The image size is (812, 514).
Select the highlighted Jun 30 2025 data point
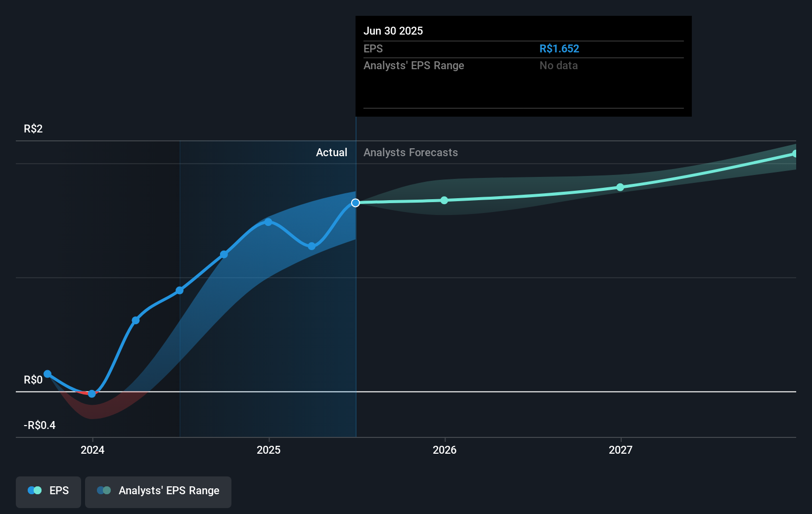point(356,203)
